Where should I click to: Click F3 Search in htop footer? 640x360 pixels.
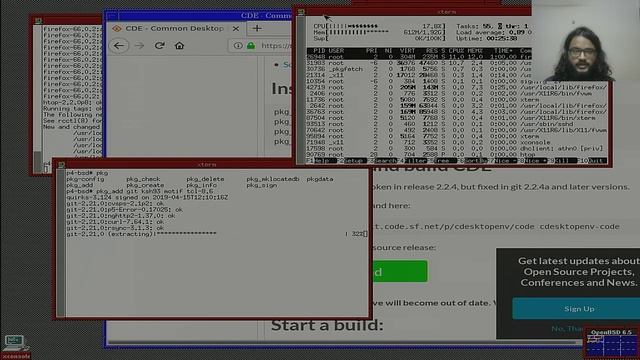coord(382,161)
